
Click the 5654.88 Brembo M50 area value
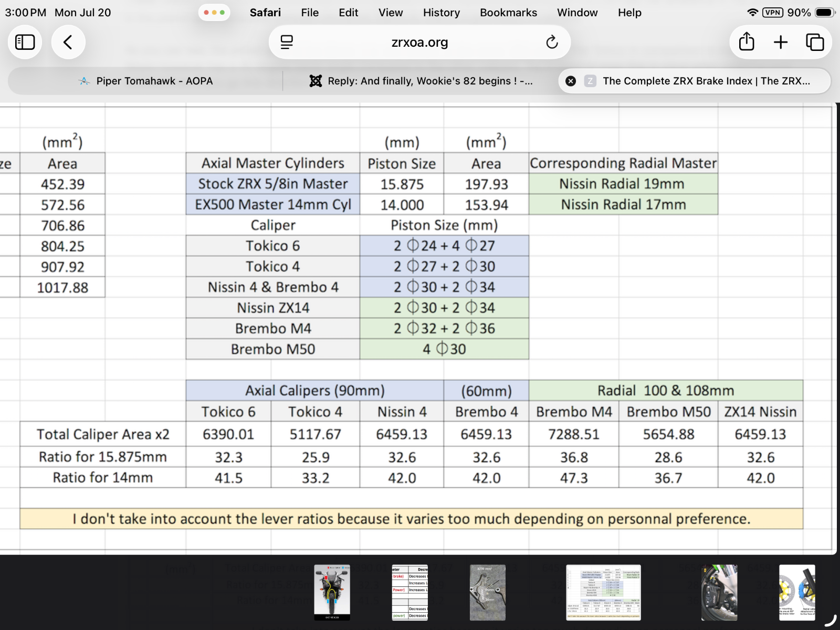[668, 434]
